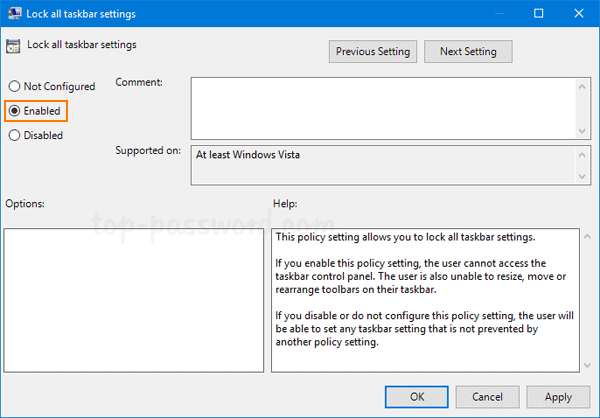Viewport: 600px width, 418px height.
Task: Click the Comment box scroll down arrow
Action: (x=582, y=131)
